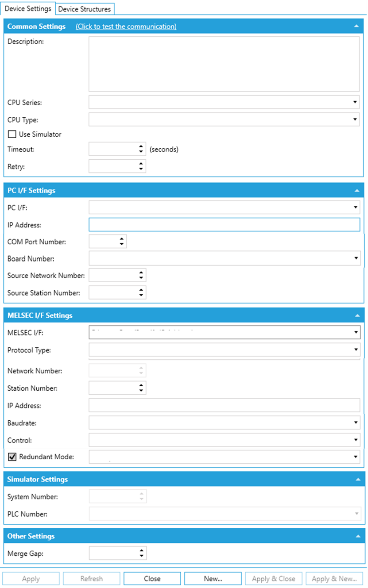Click the test the communication link
The width and height of the screenshot is (368, 588).
point(126,27)
